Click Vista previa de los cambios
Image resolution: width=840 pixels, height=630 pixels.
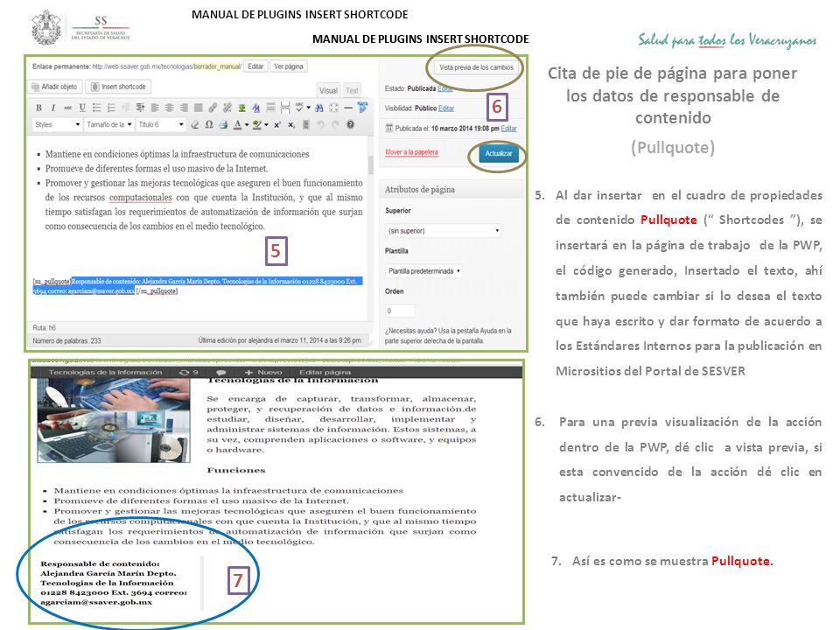476,67
